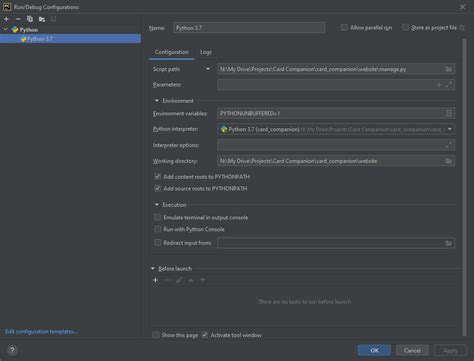Expand the Interpreter options field
This screenshot has width=474, height=361.
[449, 145]
